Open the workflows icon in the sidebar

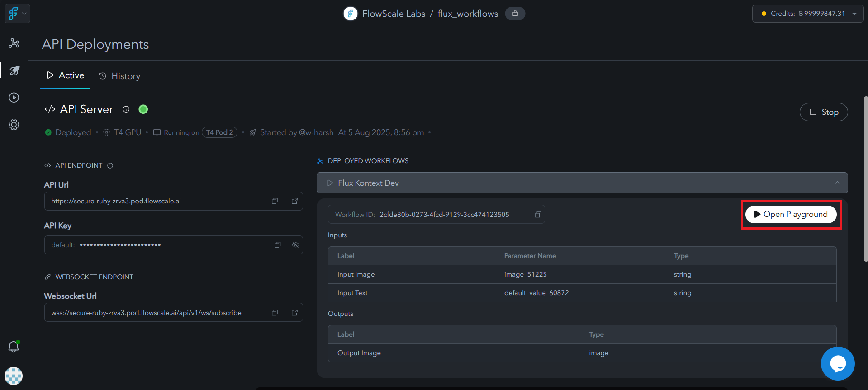coord(14,43)
